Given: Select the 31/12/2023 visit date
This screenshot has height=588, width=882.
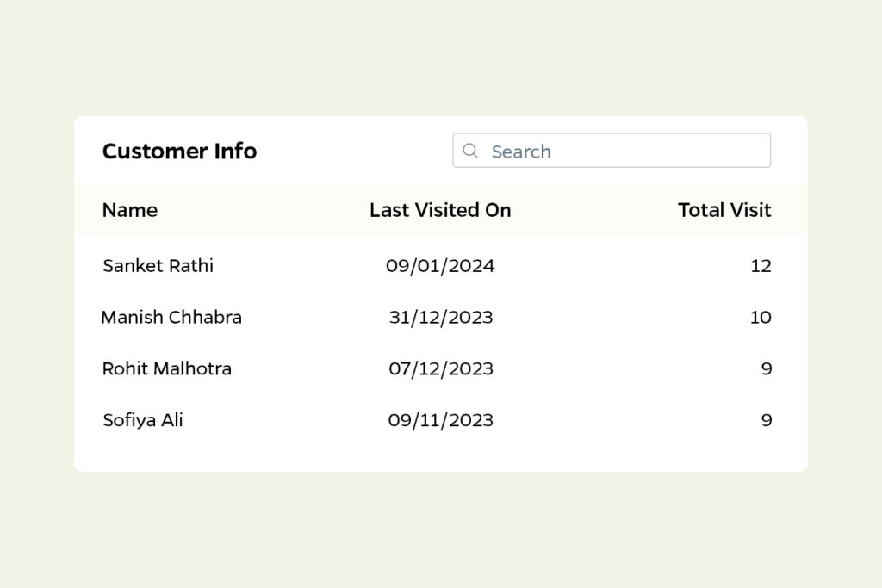Looking at the screenshot, I should [441, 318].
